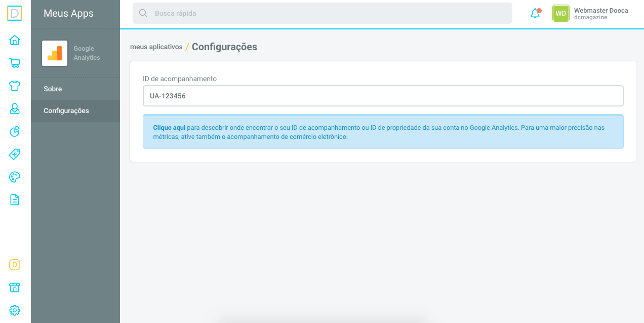Follow the 'Clique aqui' link
This screenshot has width=644, height=323.
[169, 128]
